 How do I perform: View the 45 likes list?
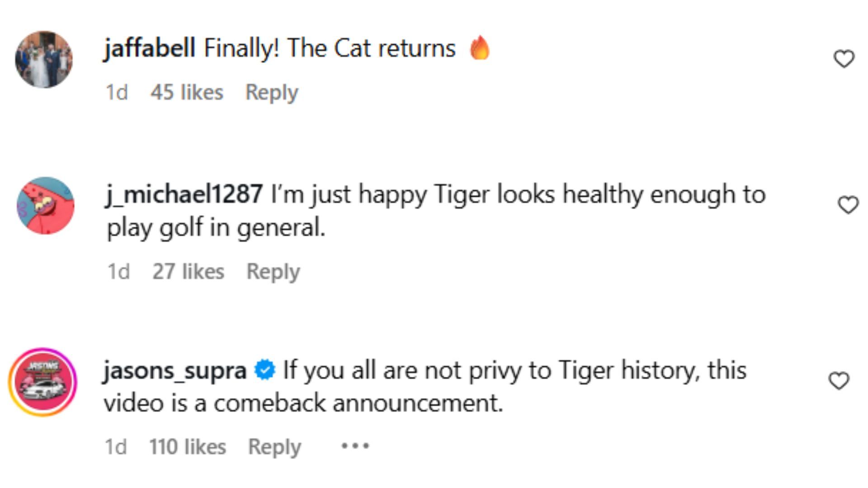[187, 93]
